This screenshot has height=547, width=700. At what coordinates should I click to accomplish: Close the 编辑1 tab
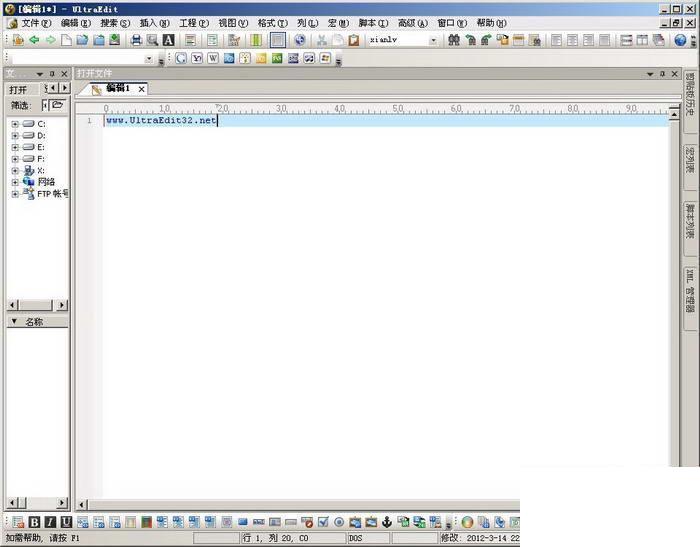[142, 89]
